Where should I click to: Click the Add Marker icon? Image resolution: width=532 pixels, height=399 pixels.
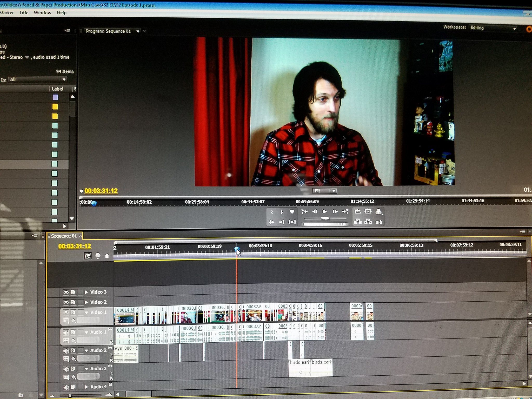click(292, 212)
